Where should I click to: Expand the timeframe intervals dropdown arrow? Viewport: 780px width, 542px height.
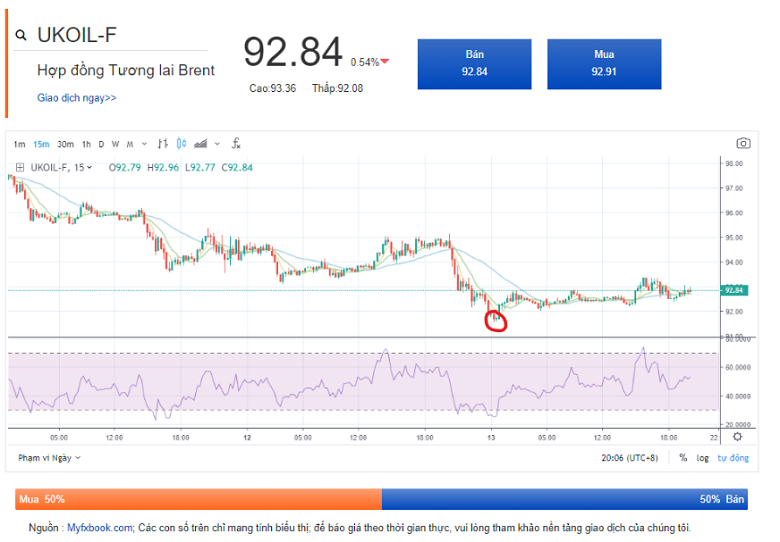point(145,144)
